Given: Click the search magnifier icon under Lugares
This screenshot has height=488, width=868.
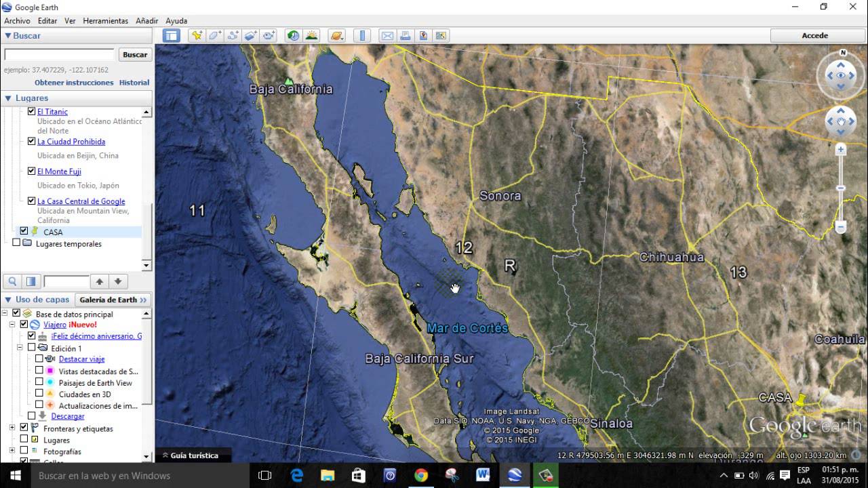Looking at the screenshot, I should [12, 281].
